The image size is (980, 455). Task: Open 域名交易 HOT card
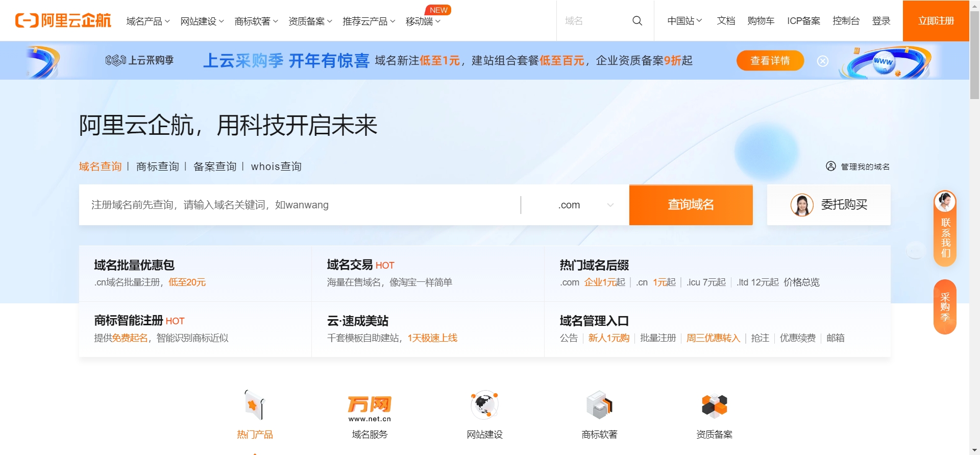pyautogui.click(x=428, y=273)
